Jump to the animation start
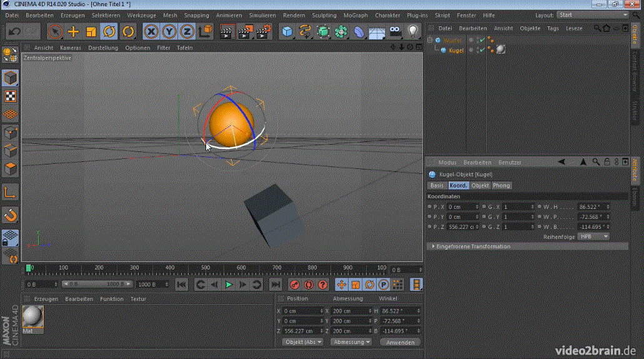 (x=182, y=285)
